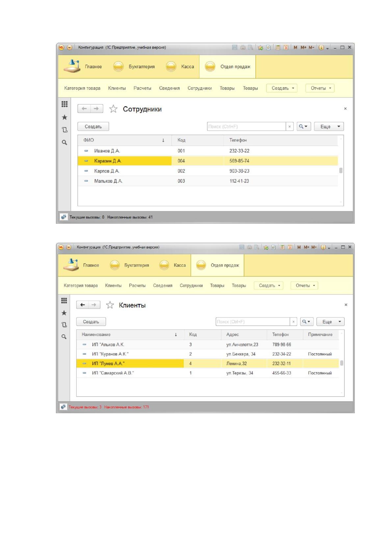This screenshot has height=554, width=392.
Task: Open search options dropdown in Клиенты list
Action: pos(307,322)
